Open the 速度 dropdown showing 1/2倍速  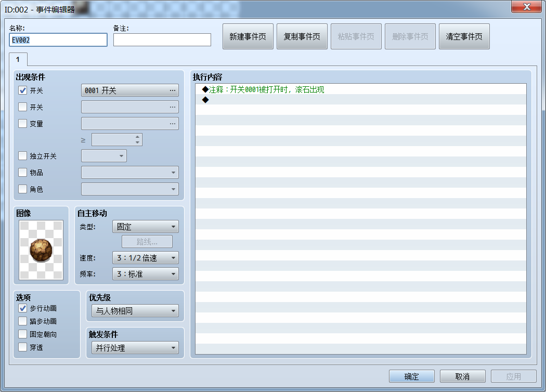coord(146,258)
